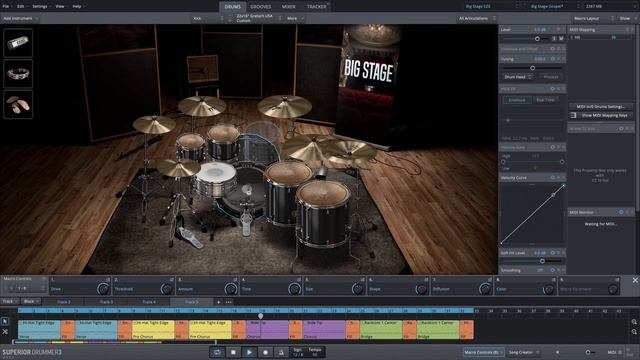Screen dimensions: 640x360
Task: Open the Big Stage library preset dropdown
Action: [492, 7]
